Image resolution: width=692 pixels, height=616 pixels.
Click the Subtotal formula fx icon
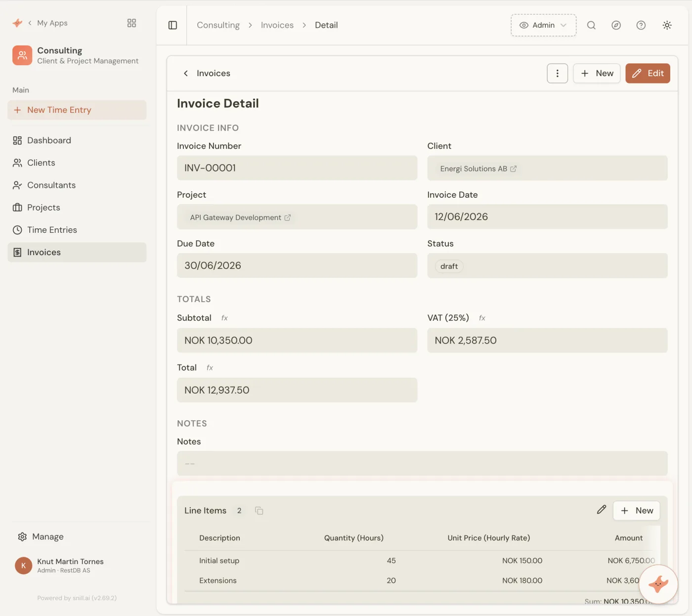pos(224,318)
